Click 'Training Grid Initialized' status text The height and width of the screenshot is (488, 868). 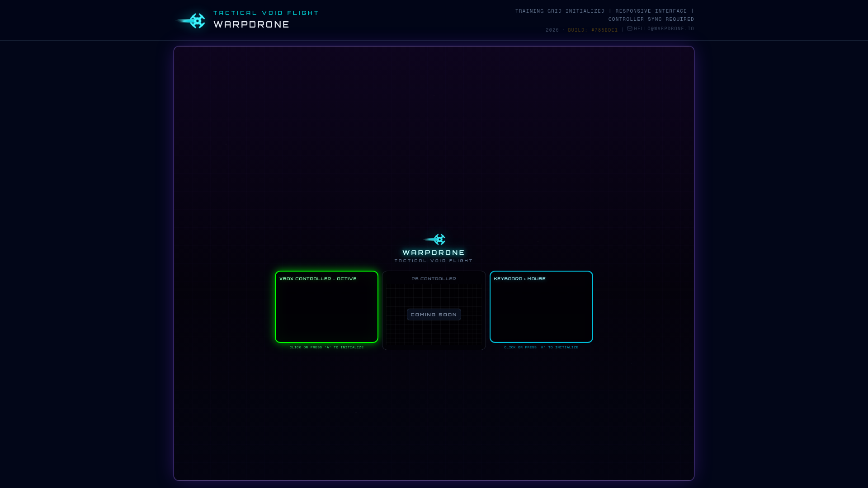[x=560, y=11]
